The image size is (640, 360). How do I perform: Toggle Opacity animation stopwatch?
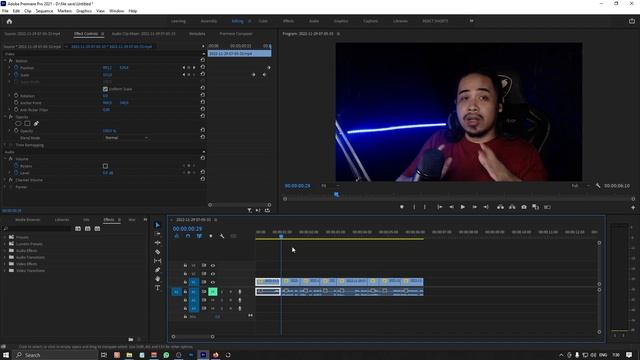[16, 131]
